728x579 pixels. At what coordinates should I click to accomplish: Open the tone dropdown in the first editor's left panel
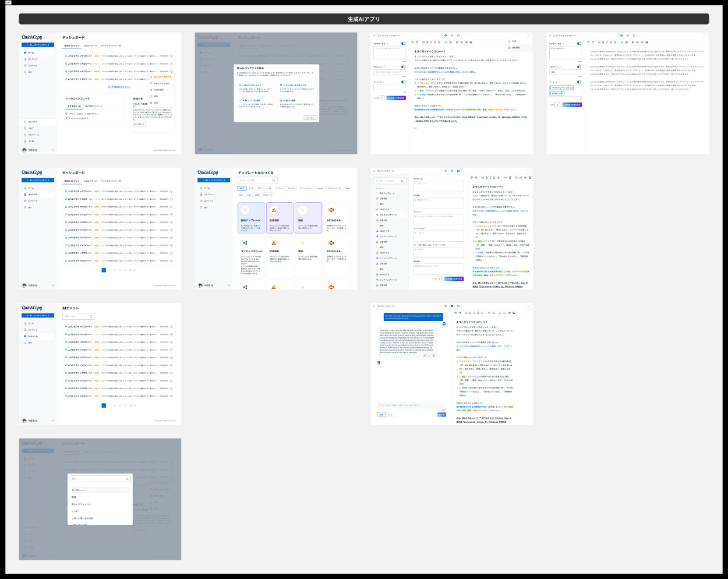(x=389, y=72)
